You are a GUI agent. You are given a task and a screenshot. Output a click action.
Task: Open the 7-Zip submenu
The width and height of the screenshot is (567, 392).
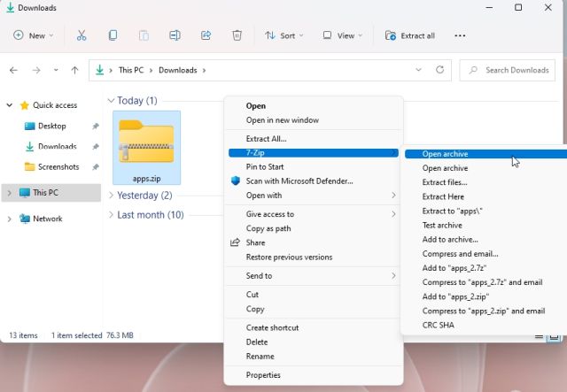coord(313,153)
